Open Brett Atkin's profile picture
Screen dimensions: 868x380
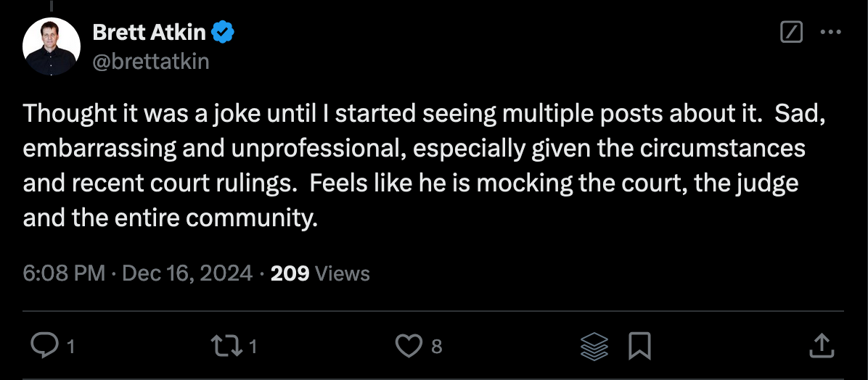(51, 47)
